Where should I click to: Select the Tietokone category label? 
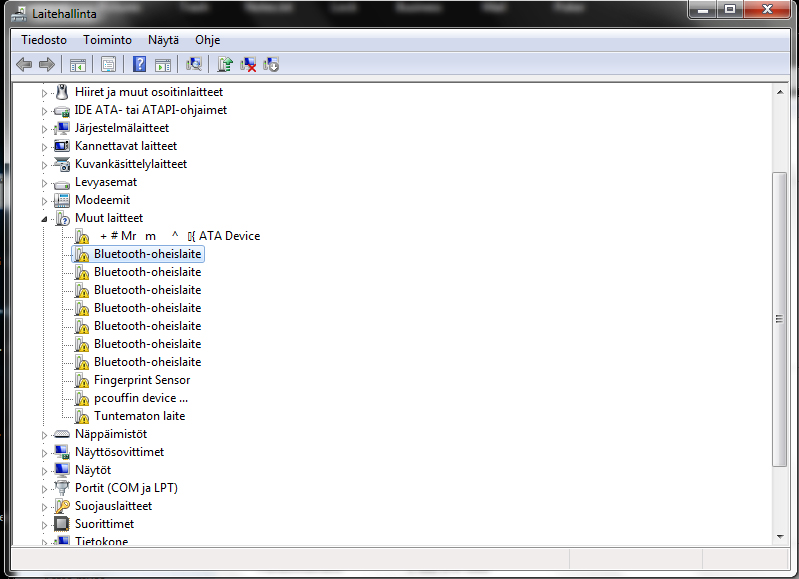pos(101,541)
